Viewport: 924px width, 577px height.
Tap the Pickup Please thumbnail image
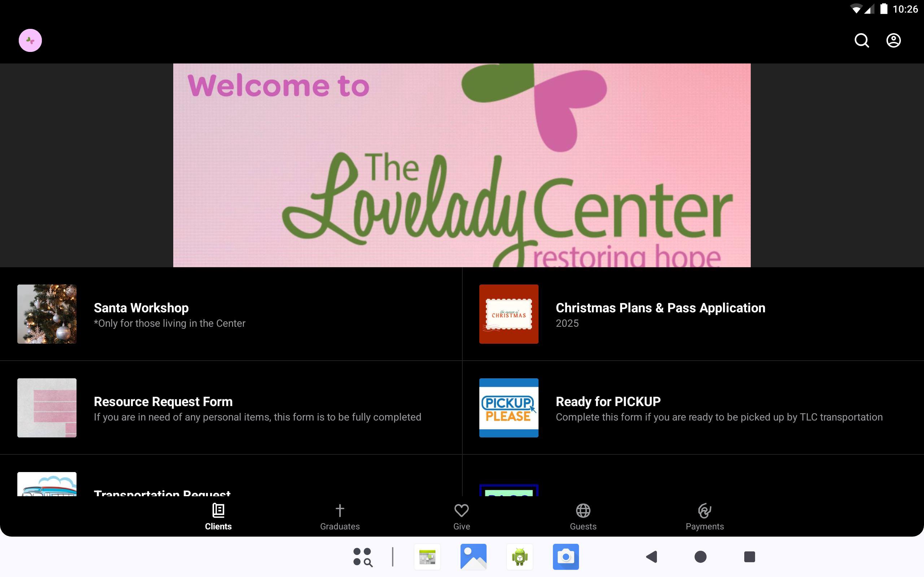point(509,408)
